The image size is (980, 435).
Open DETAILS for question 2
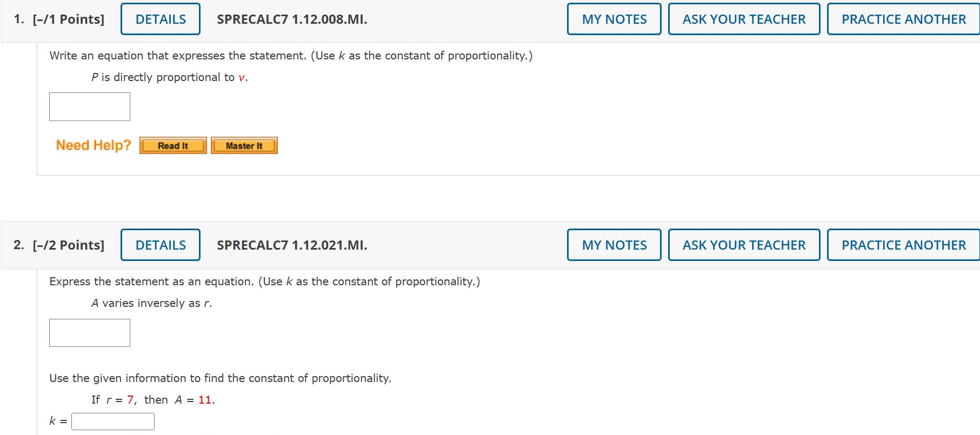(x=160, y=244)
